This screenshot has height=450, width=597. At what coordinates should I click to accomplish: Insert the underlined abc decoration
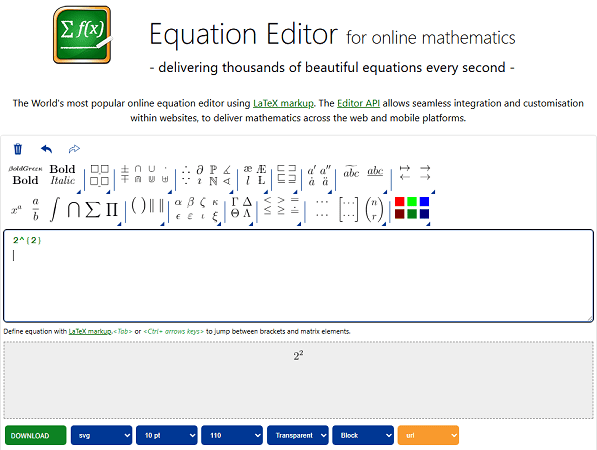[x=375, y=172]
